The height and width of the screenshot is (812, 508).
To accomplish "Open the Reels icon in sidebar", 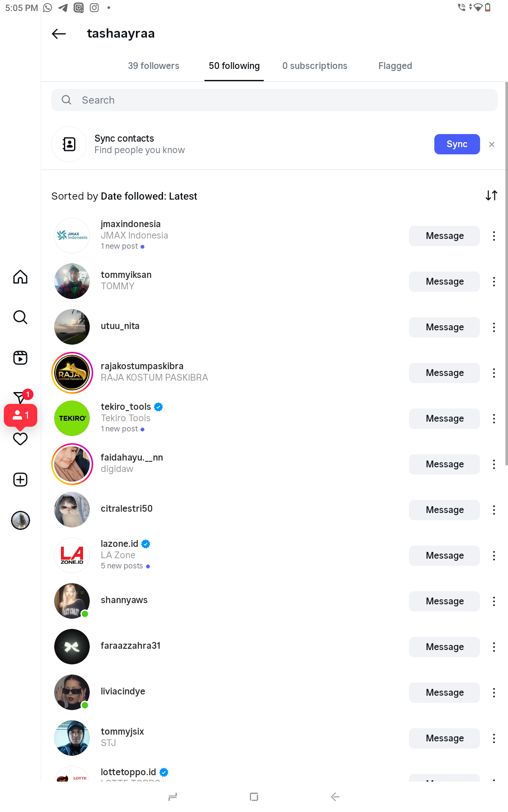I will (x=20, y=358).
